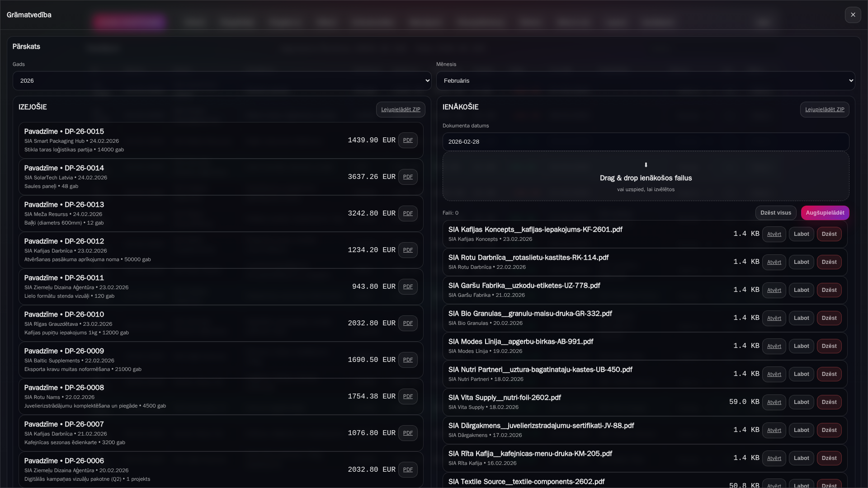Click the Augšupielādēt upload button
Screen dimensions: 868x488
(x=825, y=213)
